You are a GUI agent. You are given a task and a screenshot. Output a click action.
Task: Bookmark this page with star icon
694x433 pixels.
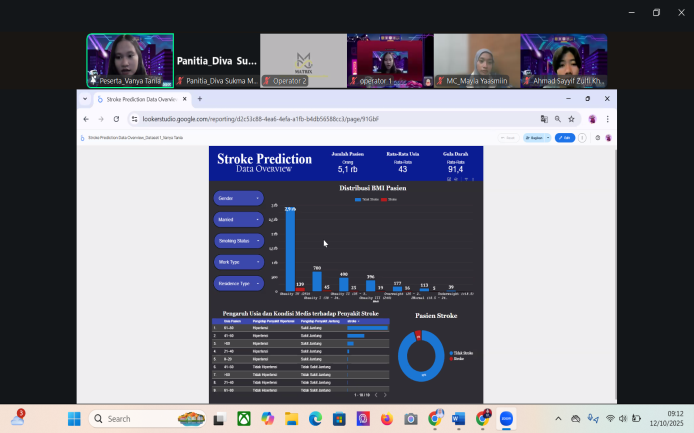point(571,119)
